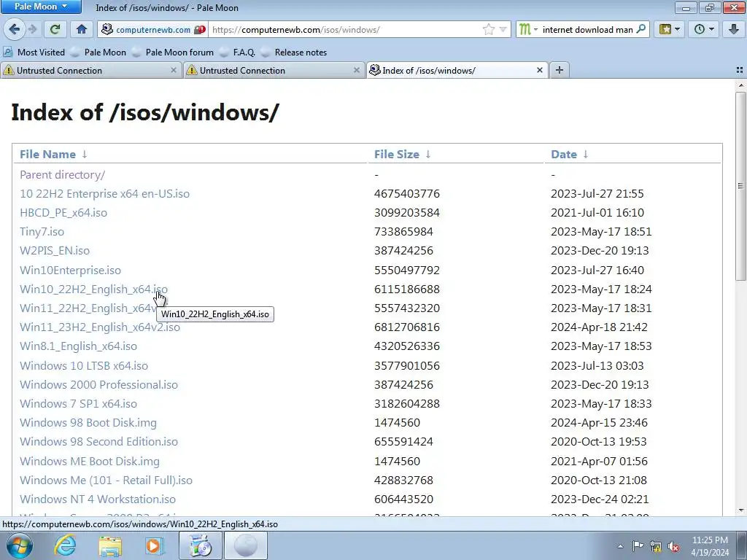
Task: Focus the internet download man search field
Action: click(587, 29)
